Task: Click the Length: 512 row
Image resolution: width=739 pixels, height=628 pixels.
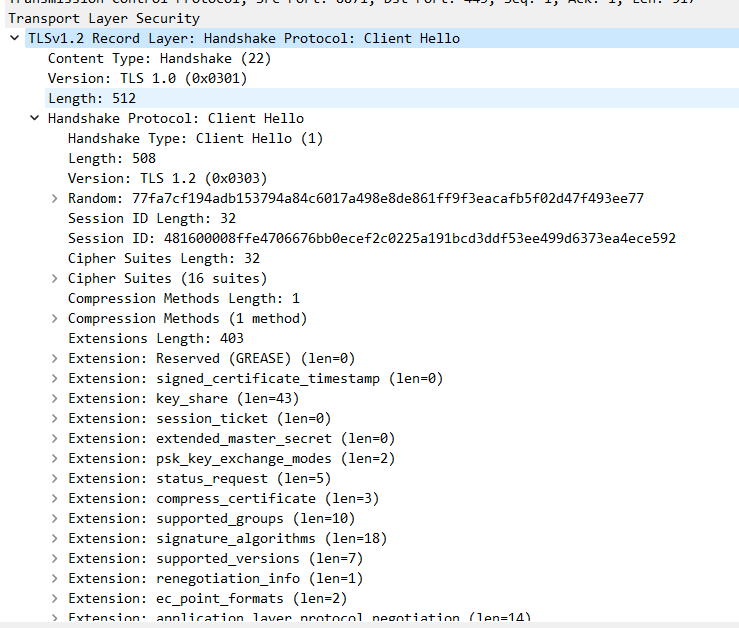Action: (91, 98)
